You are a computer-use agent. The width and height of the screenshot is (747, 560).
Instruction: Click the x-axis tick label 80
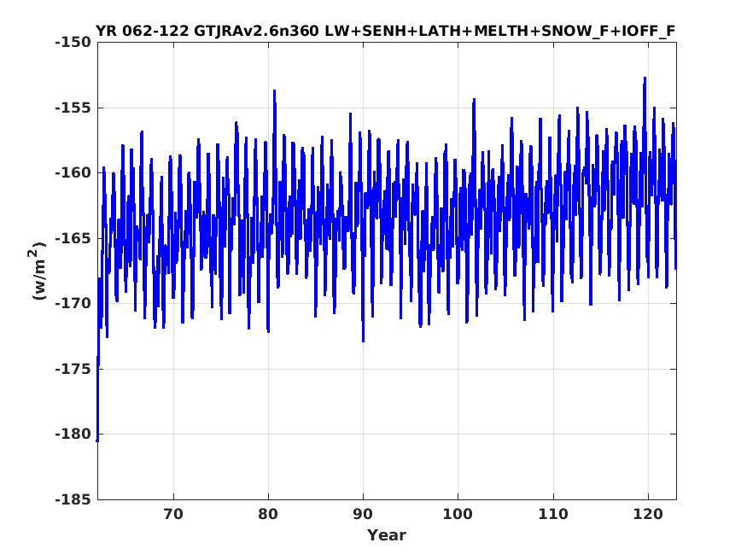268,514
